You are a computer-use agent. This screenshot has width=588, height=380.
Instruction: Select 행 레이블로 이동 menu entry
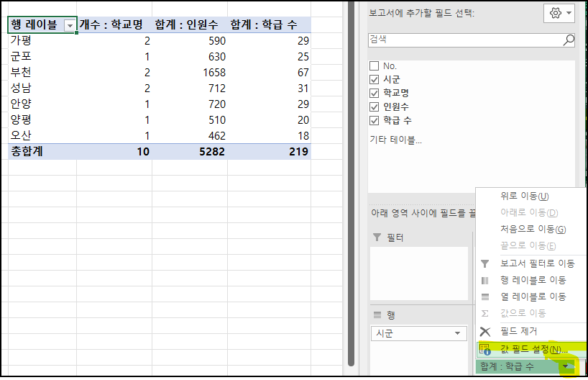(533, 280)
